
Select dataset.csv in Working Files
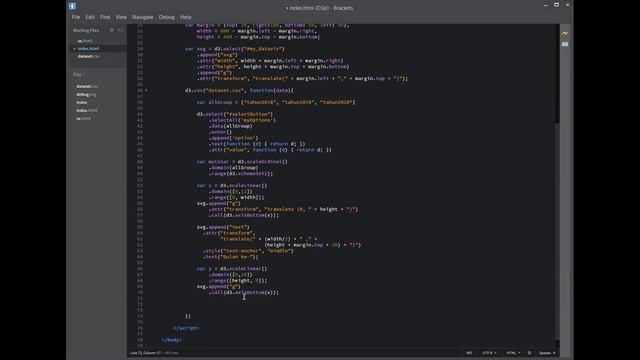coord(89,56)
